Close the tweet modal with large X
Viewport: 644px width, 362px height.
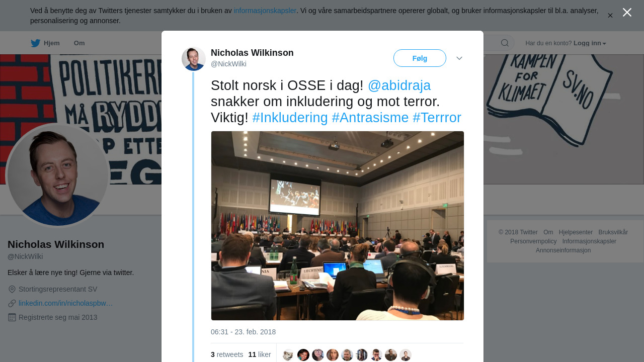pyautogui.click(x=627, y=12)
